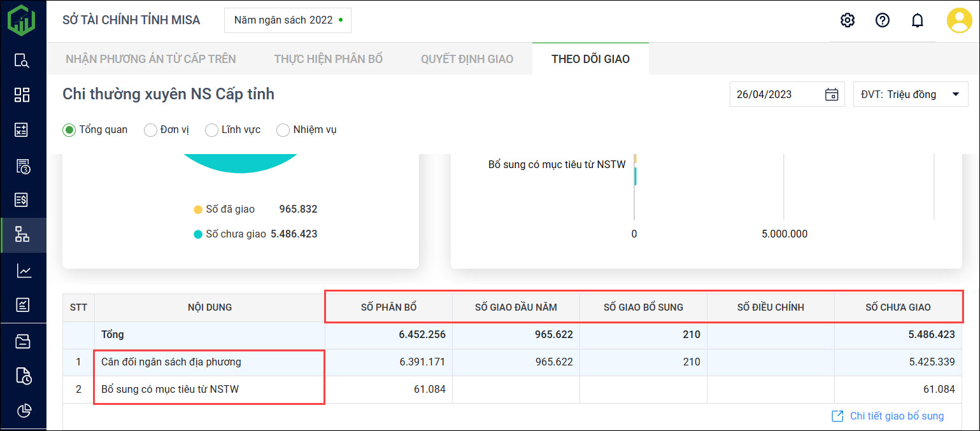Click the MISA green logo icon

click(22, 20)
